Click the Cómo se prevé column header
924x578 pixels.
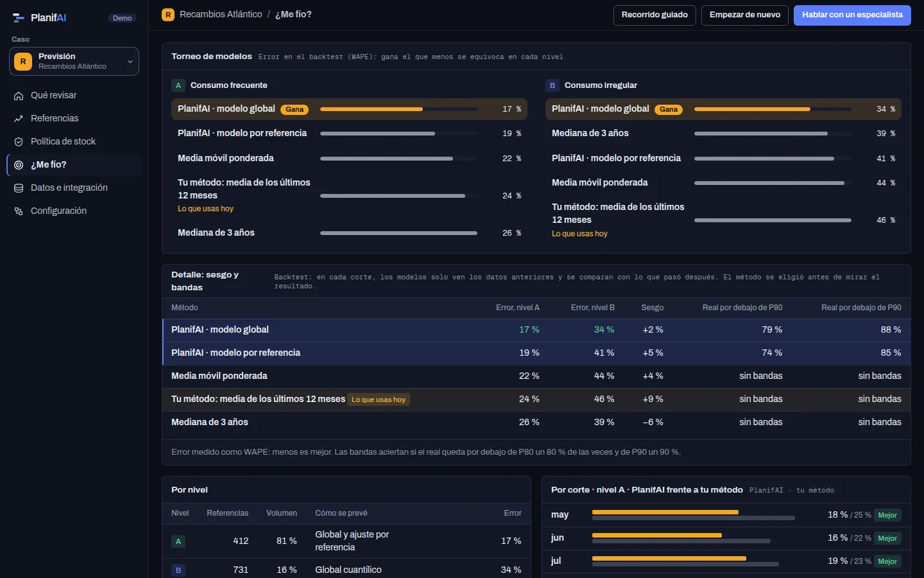tap(341, 514)
